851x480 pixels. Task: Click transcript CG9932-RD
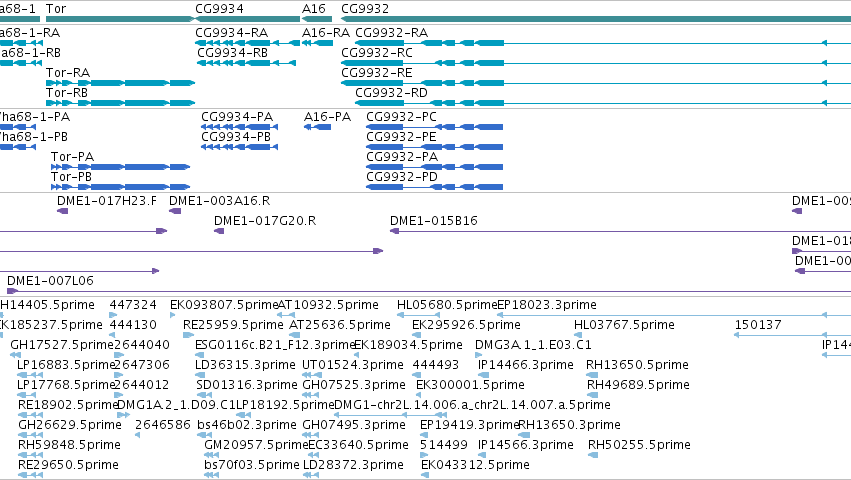[x=391, y=93]
